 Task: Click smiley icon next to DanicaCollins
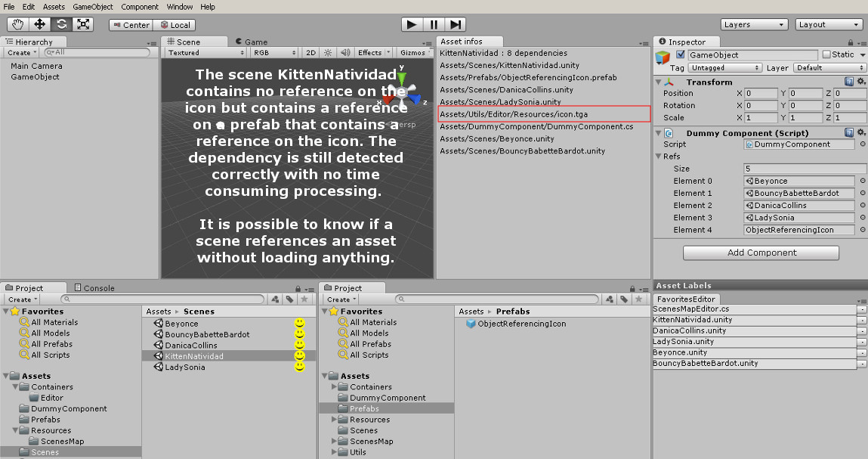point(299,345)
